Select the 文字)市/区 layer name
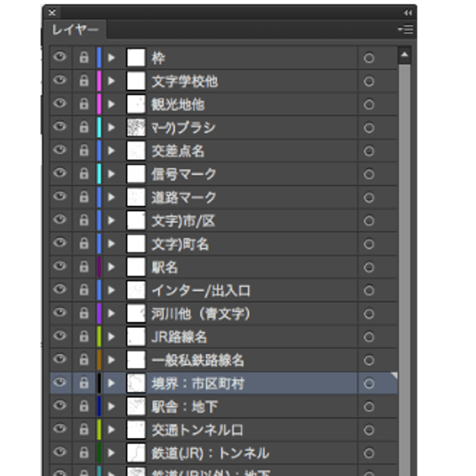476x476 pixels. point(183,221)
